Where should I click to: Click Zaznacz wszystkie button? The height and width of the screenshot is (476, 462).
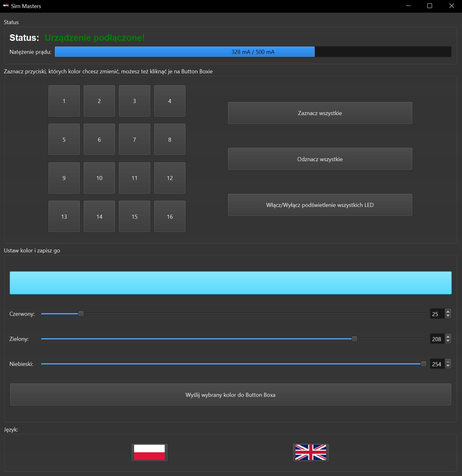(x=320, y=113)
